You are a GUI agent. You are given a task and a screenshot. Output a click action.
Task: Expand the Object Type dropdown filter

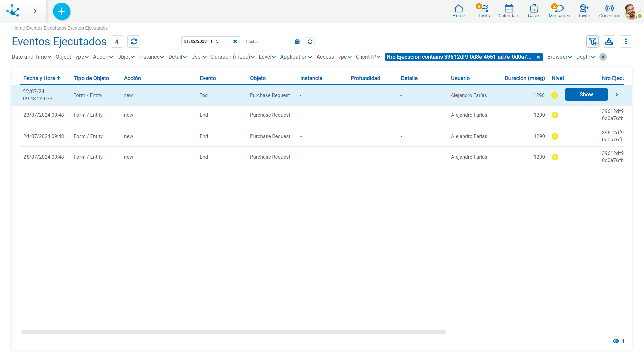click(72, 57)
